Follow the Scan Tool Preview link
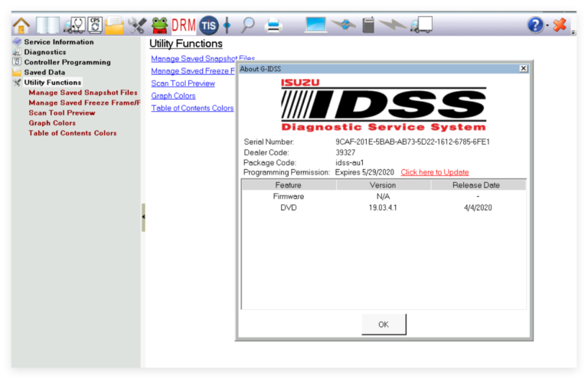The width and height of the screenshot is (588, 379). click(x=183, y=83)
